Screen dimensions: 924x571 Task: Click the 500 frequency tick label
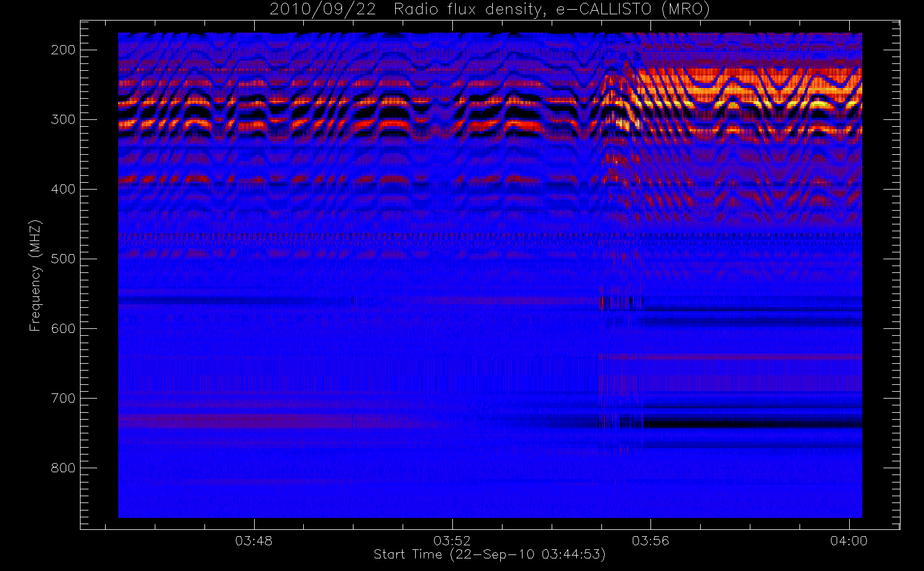click(x=63, y=259)
